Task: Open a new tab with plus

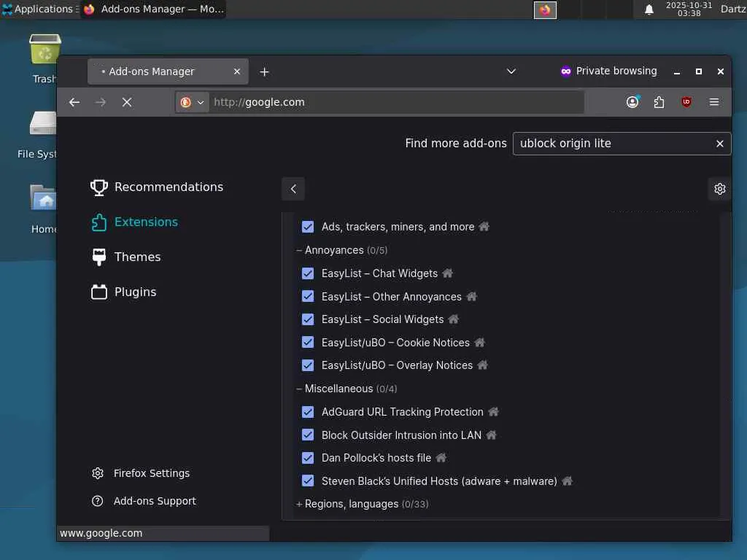Action: 264,72
